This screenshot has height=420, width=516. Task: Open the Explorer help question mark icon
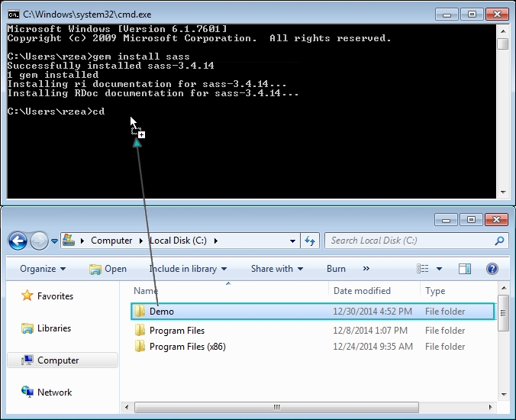[x=492, y=269]
